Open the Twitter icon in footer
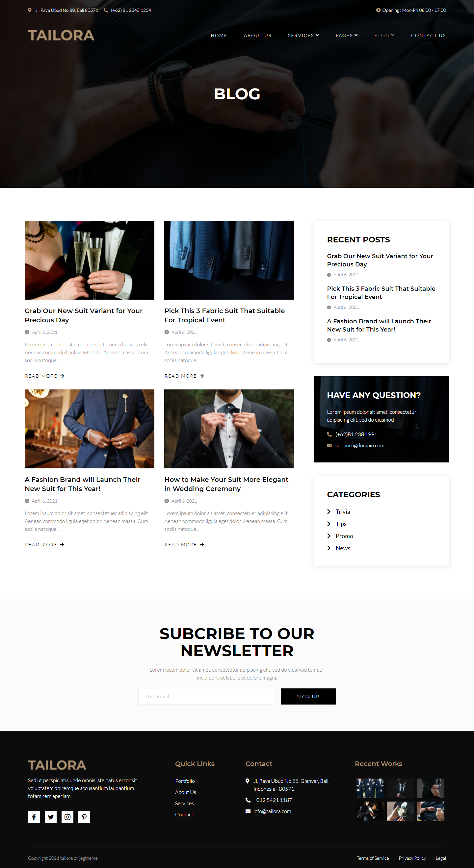474x868 pixels. (x=51, y=817)
